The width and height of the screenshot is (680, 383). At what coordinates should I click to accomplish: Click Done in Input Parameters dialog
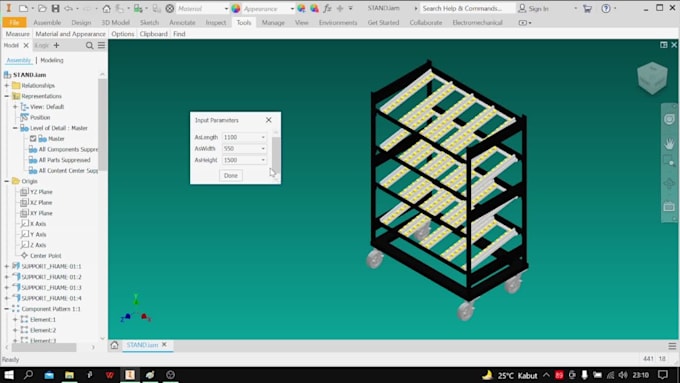(x=231, y=175)
